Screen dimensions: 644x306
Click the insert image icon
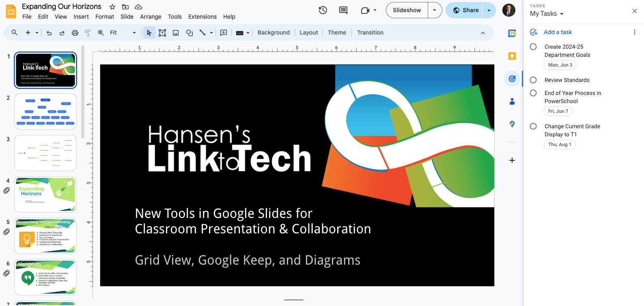(x=176, y=33)
